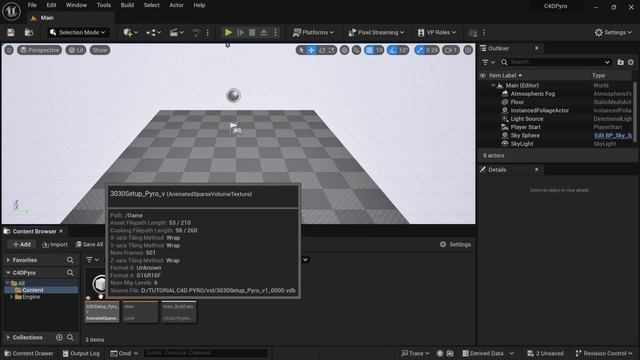Open the Blueprints toolbar dropdown
The width and height of the screenshot is (640, 360).
click(153, 32)
